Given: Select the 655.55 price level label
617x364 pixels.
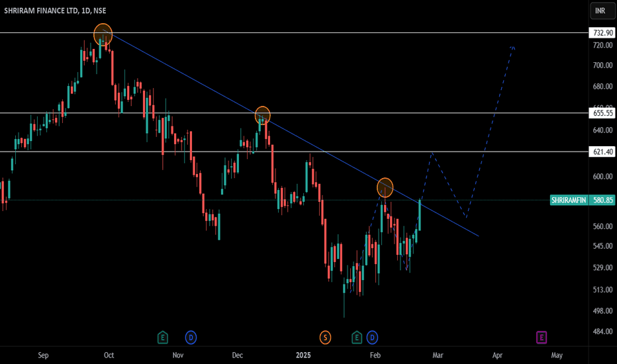Looking at the screenshot, I should click(602, 113).
